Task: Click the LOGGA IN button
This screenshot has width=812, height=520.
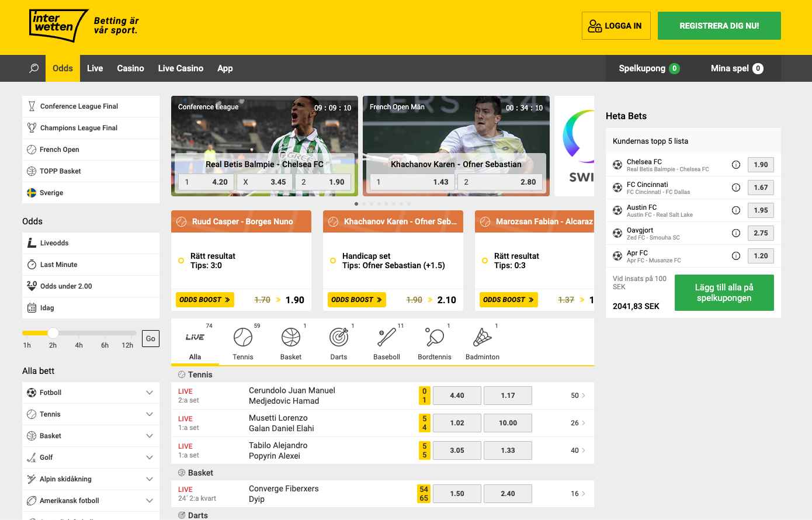Action: pyautogui.click(x=616, y=26)
